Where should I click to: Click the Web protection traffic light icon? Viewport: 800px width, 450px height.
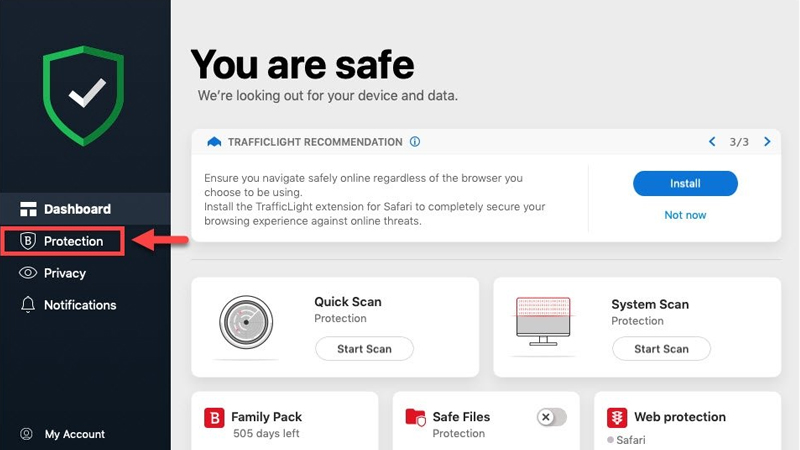click(x=618, y=418)
